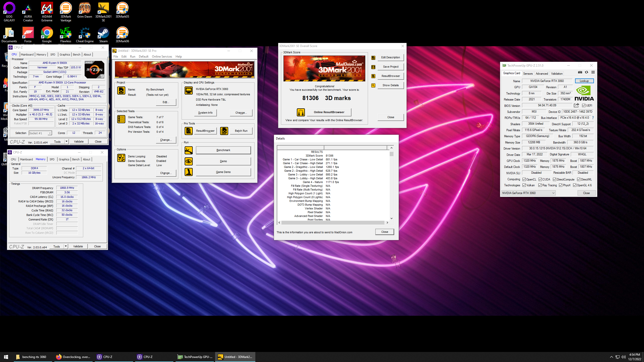
Task: Toggle the CUDA checkbox in GPU-Z
Action: point(540,179)
